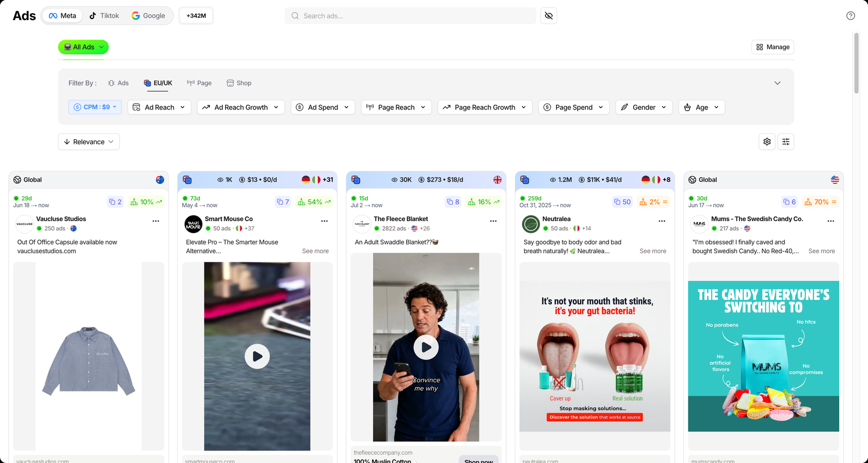Open the Smart Mouse Co card options menu
This screenshot has width=868, height=463.
pyautogui.click(x=324, y=221)
